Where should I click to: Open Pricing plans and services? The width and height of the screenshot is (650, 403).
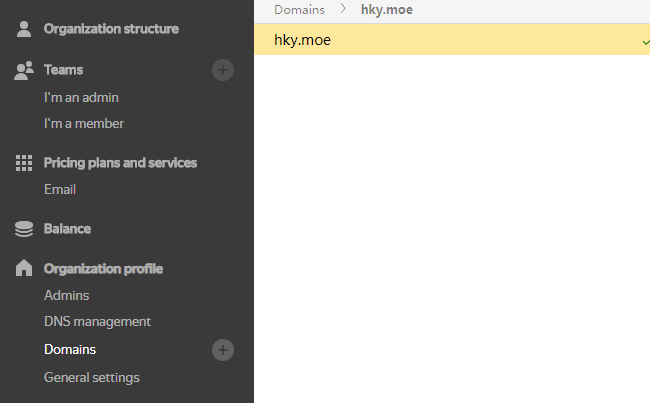[x=120, y=163]
